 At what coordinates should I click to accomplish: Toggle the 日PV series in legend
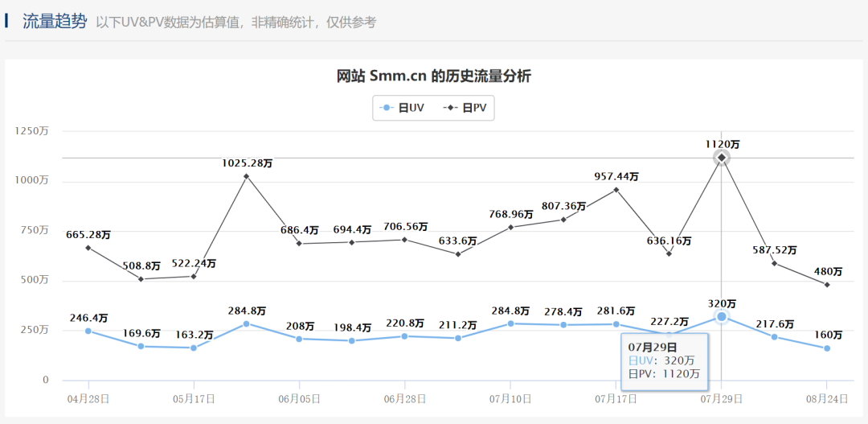pos(465,108)
